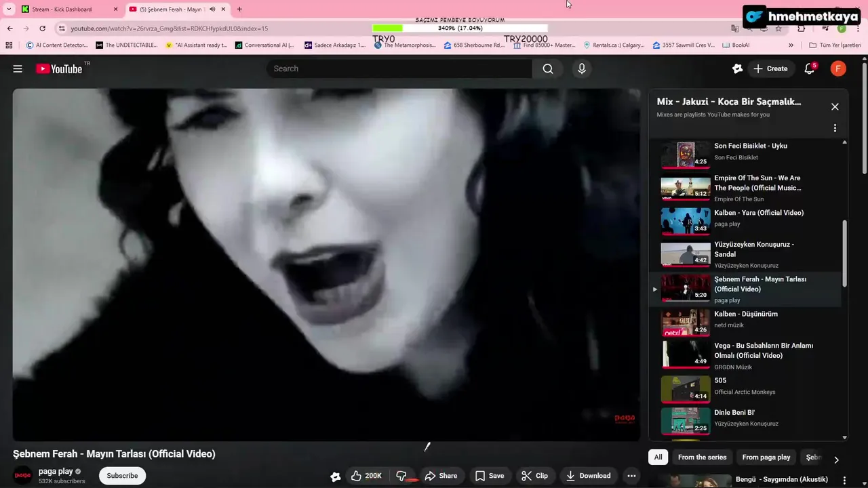Click the browser address bar URL
868x488 pixels.
click(170, 28)
